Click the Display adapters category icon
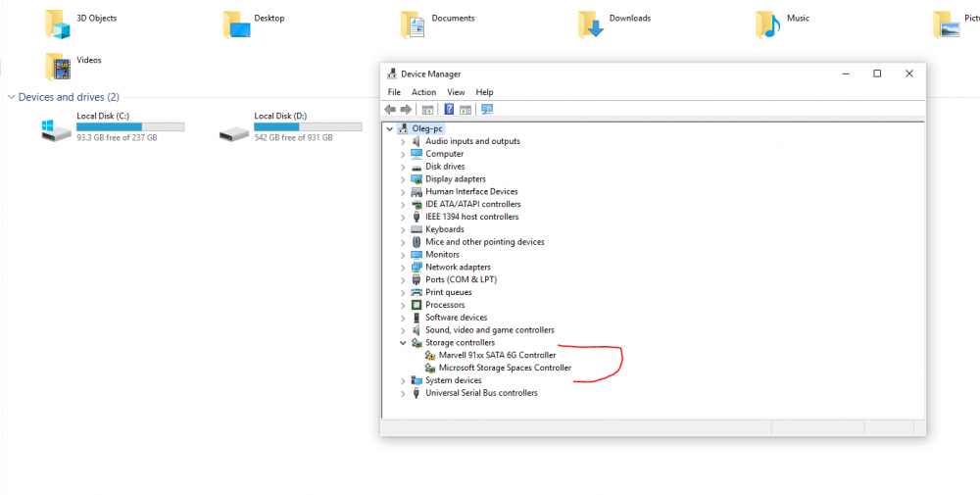Image resolution: width=980 pixels, height=495 pixels. (x=416, y=178)
